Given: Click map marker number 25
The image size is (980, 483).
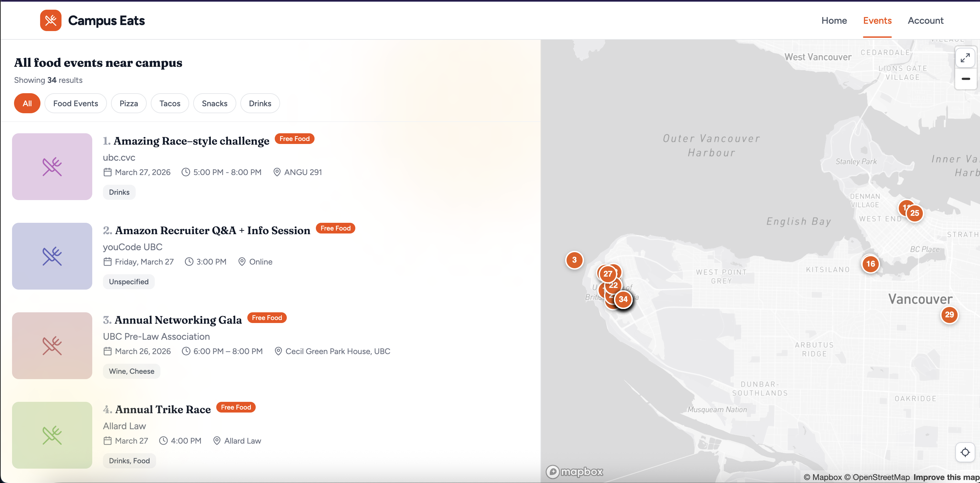Looking at the screenshot, I should [x=914, y=213].
